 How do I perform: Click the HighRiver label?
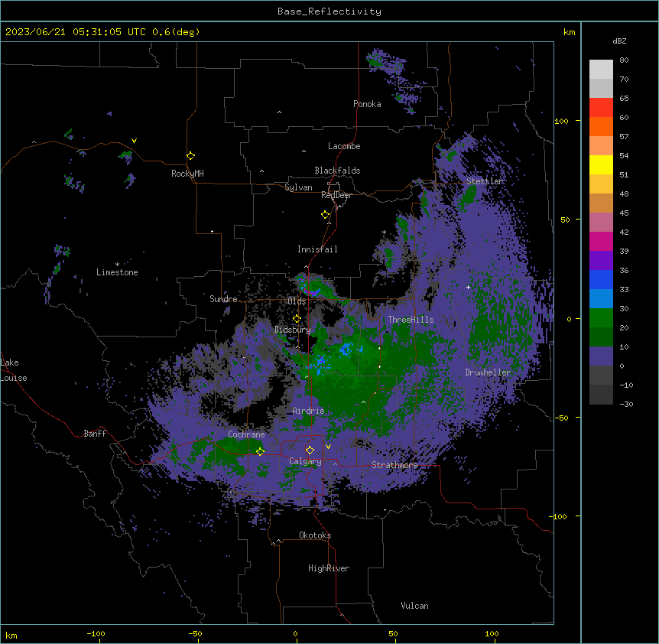[x=329, y=568]
